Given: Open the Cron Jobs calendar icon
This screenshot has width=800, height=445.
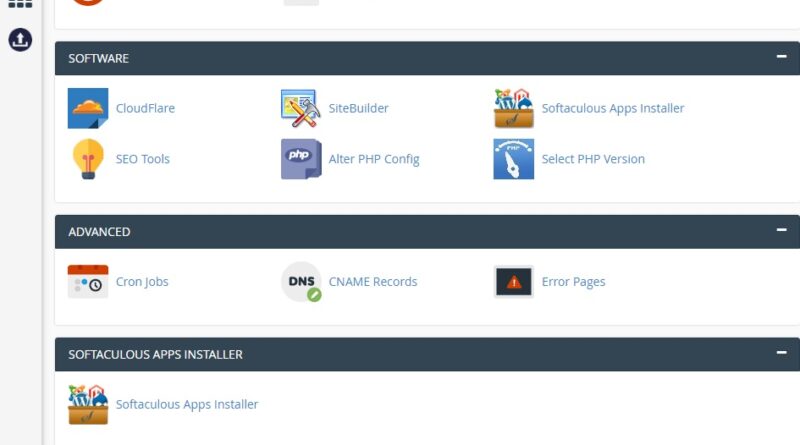Looking at the screenshot, I should pyautogui.click(x=88, y=282).
